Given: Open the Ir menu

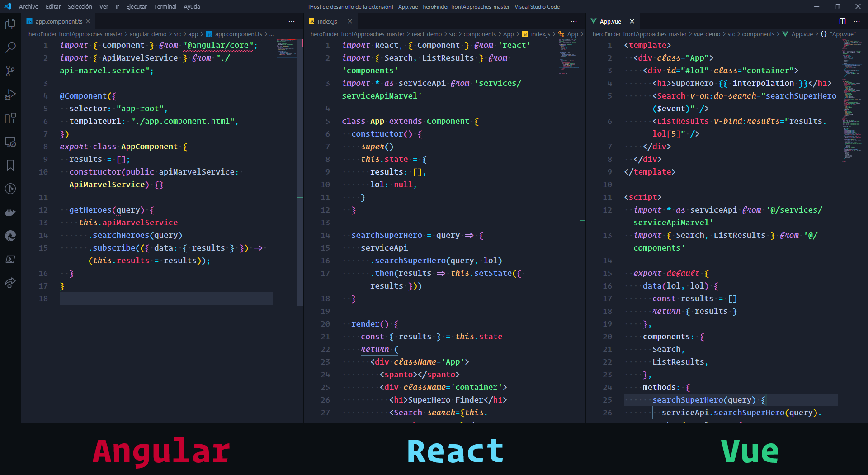Looking at the screenshot, I should pyautogui.click(x=117, y=6).
